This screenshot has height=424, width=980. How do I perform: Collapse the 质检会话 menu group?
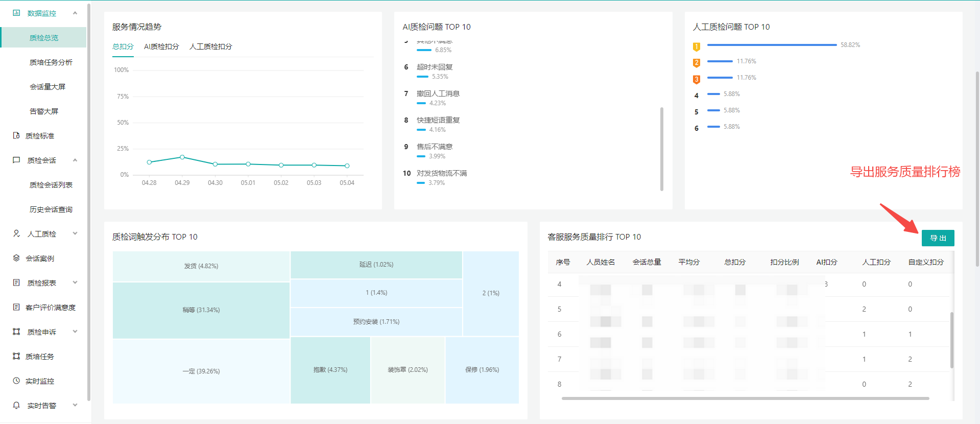point(75,160)
